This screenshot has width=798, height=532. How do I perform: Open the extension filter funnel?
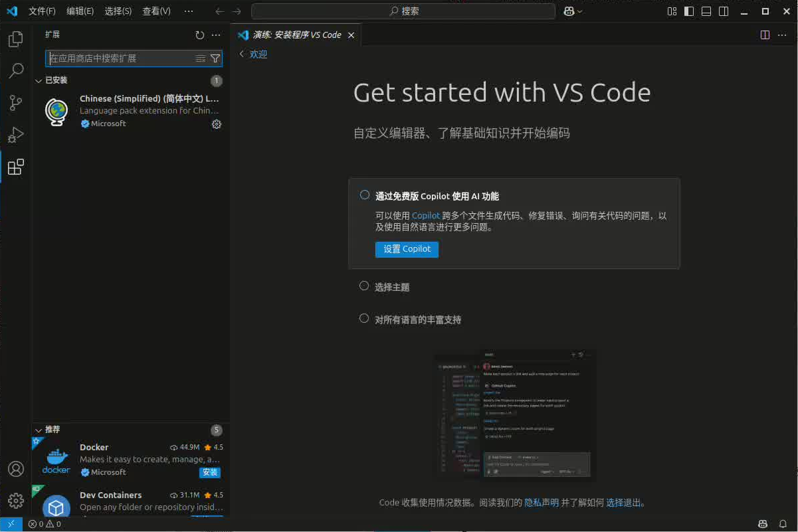(x=215, y=58)
